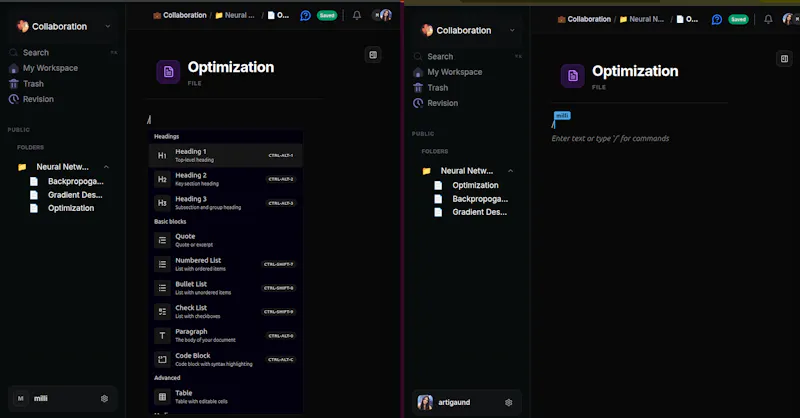Click the H1 icon in the menu
This screenshot has height=418, width=800.
(x=162, y=155)
